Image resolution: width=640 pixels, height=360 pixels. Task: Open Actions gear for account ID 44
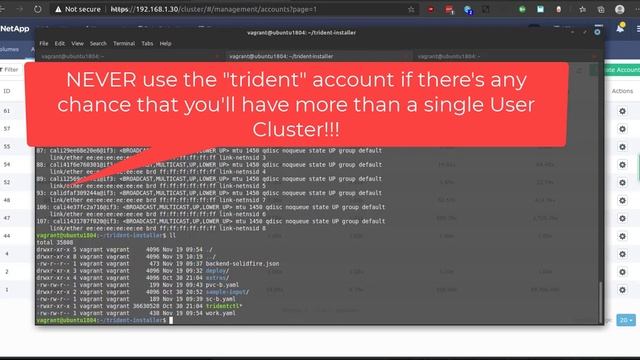point(622,236)
